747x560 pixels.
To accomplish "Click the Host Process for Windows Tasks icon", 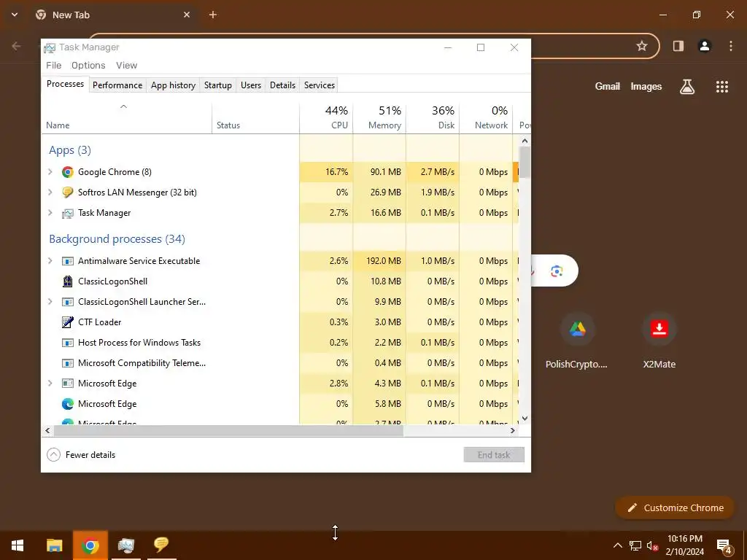I will point(68,343).
